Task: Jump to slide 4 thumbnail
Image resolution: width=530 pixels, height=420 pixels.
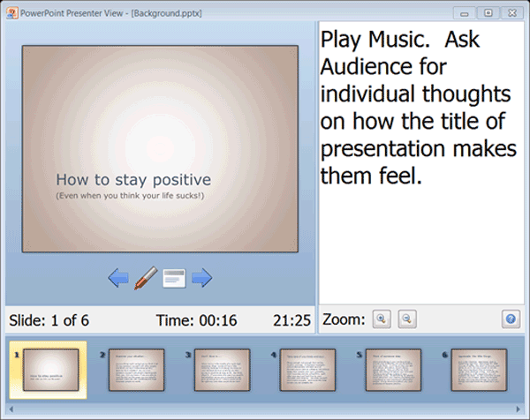Action: 308,370
